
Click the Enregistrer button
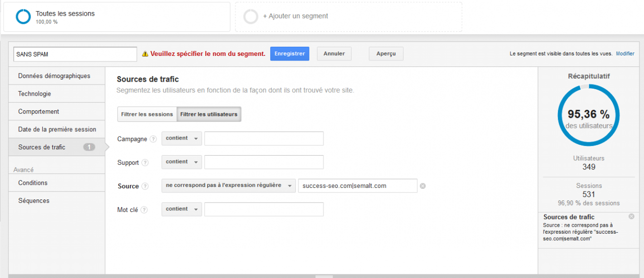coord(290,54)
